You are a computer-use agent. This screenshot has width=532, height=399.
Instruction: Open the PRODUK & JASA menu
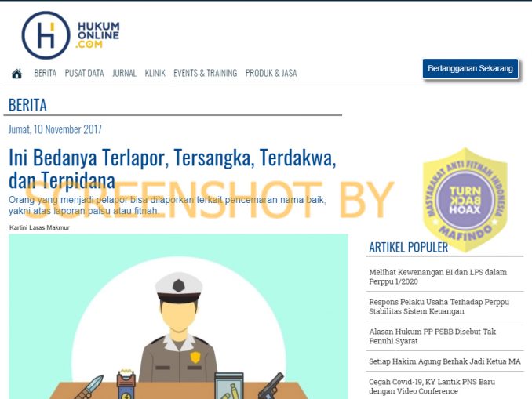pyautogui.click(x=271, y=73)
